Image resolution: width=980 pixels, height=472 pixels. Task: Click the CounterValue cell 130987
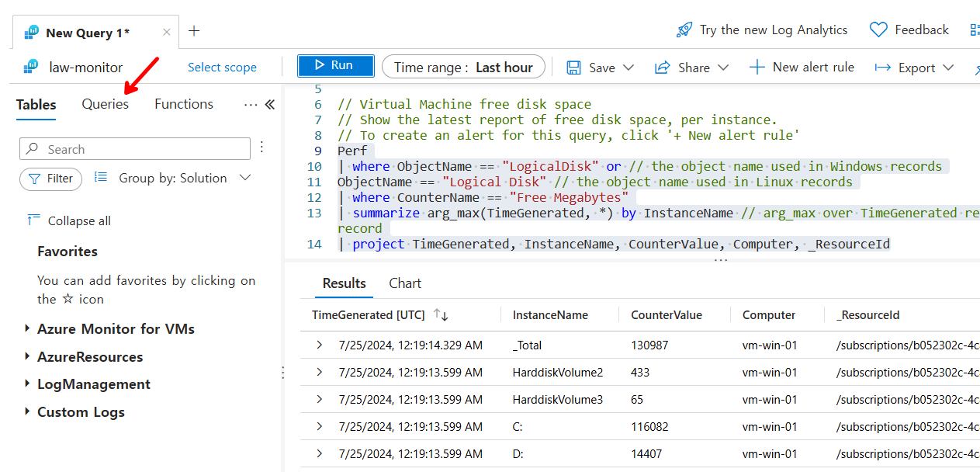tap(649, 345)
